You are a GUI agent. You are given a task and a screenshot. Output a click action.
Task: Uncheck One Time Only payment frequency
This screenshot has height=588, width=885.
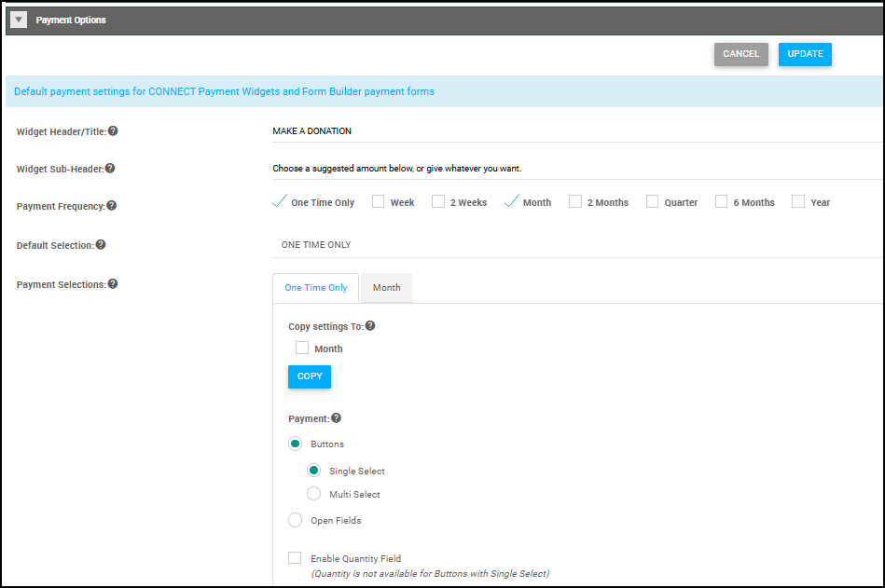tap(280, 202)
